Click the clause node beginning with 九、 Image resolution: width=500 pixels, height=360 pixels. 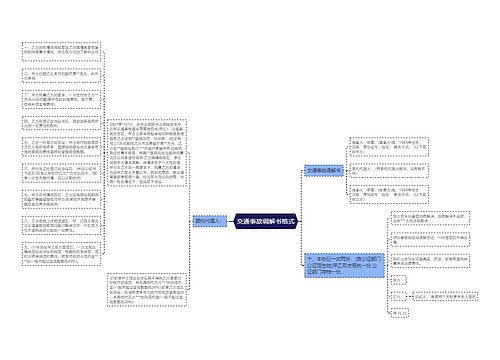pyautogui.click(x=61, y=254)
